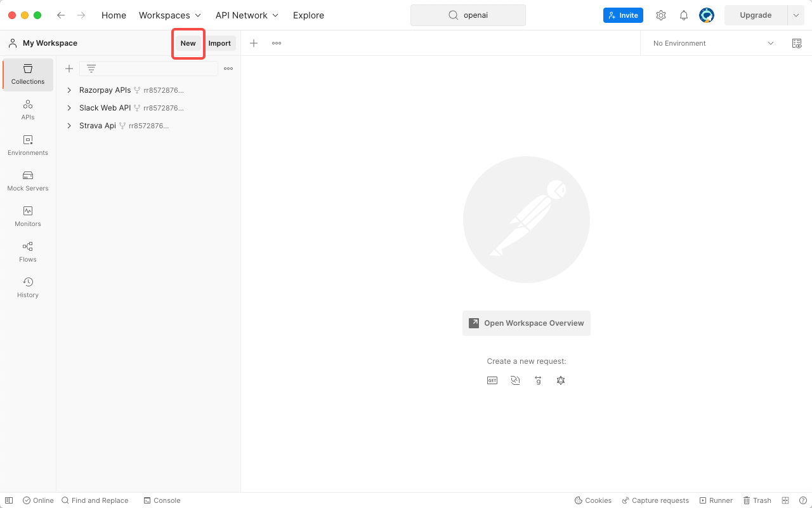Open the Mock Servers panel
This screenshot has width=812, height=508.
coord(27,181)
